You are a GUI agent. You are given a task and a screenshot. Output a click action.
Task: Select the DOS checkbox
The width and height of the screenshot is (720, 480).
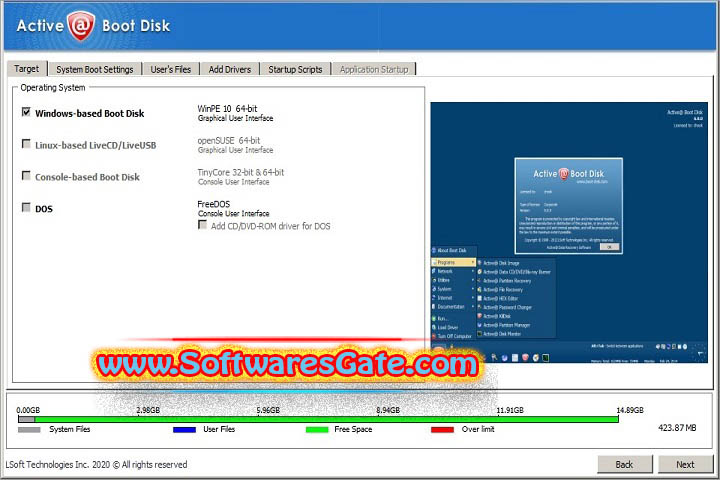click(26, 207)
